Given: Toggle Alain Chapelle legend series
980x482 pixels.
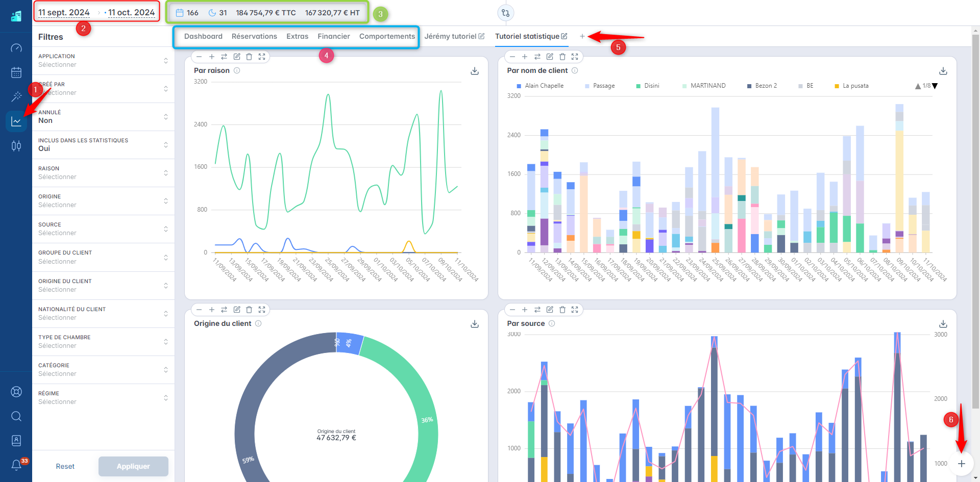Looking at the screenshot, I should coord(541,86).
